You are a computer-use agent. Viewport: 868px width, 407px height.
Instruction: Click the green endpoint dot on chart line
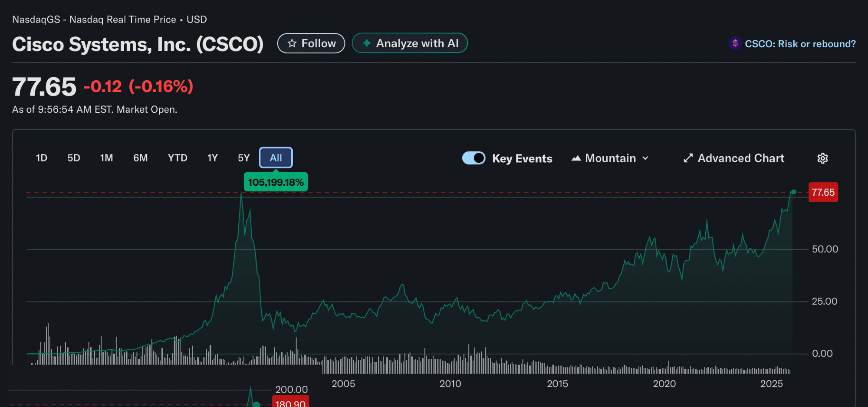tap(793, 192)
